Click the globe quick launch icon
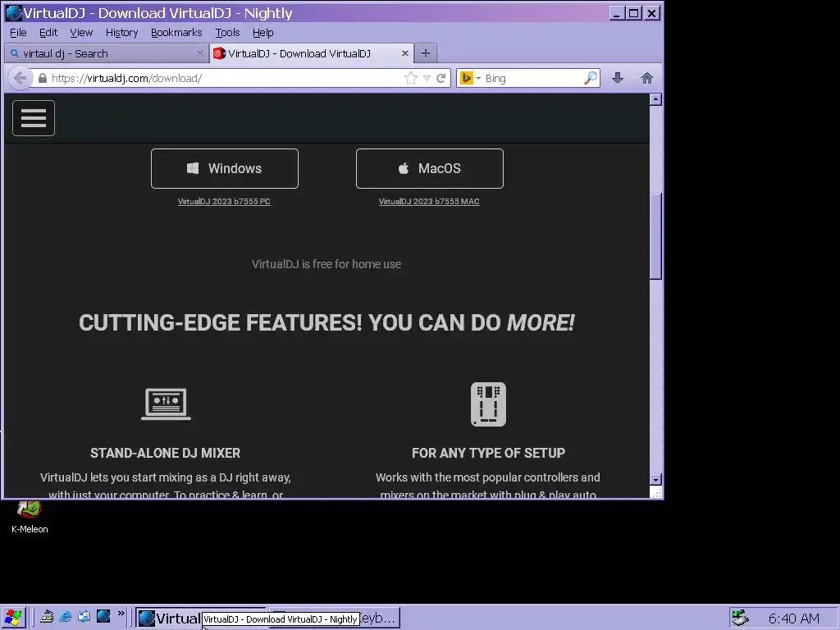Image resolution: width=840 pixels, height=630 pixels. tap(103, 617)
